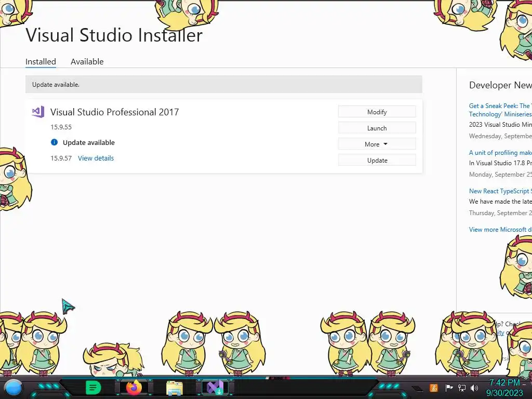Click the 'In Visual Studio 17.8' news description
The height and width of the screenshot is (399, 532).
[x=500, y=163]
